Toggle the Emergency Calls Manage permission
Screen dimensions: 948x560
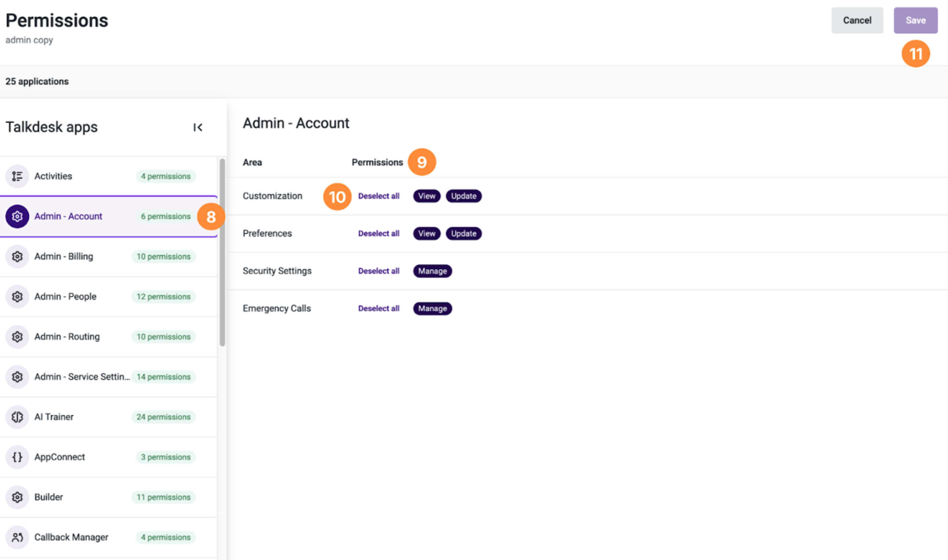pyautogui.click(x=433, y=309)
